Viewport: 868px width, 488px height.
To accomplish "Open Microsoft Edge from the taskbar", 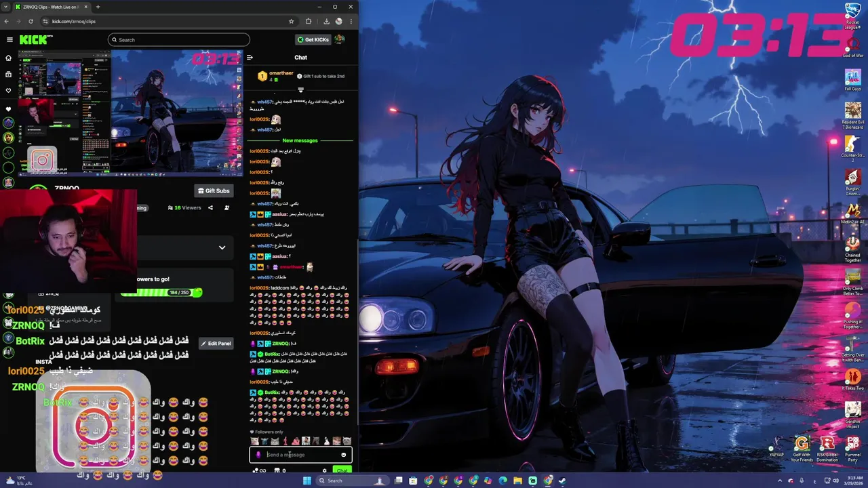I will (502, 481).
